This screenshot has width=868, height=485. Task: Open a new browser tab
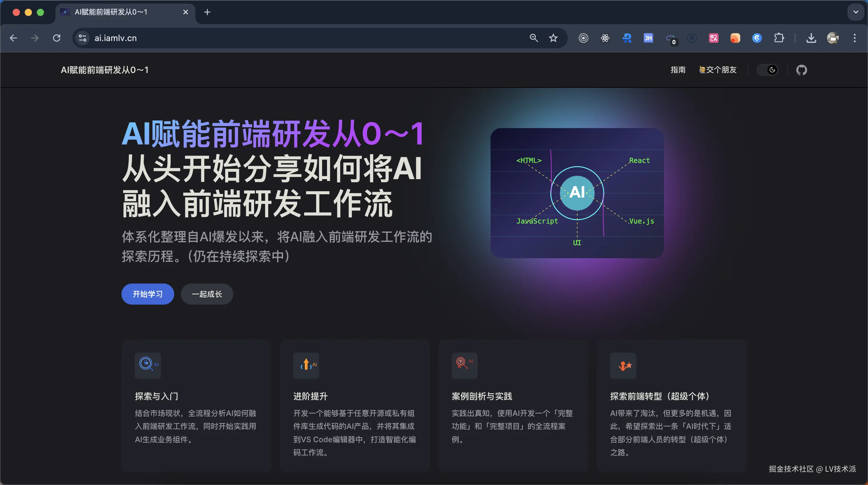click(207, 12)
